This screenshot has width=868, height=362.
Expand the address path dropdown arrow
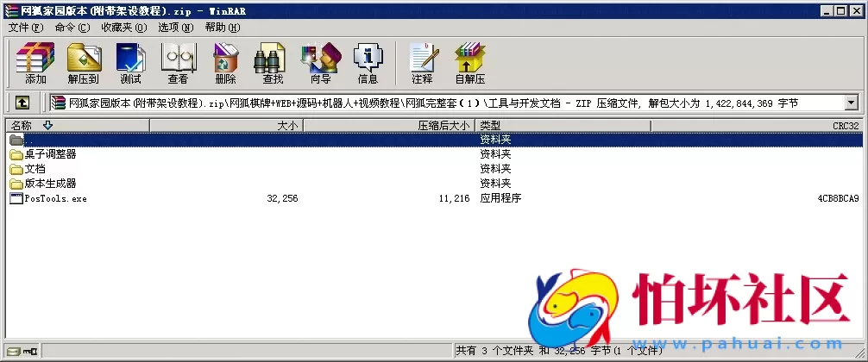851,103
